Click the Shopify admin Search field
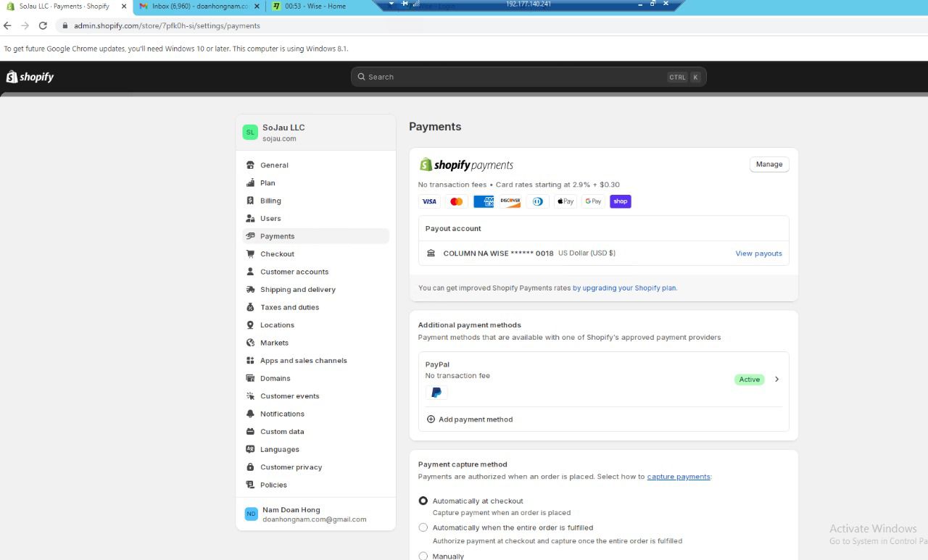Image resolution: width=928 pixels, height=560 pixels. pos(529,77)
